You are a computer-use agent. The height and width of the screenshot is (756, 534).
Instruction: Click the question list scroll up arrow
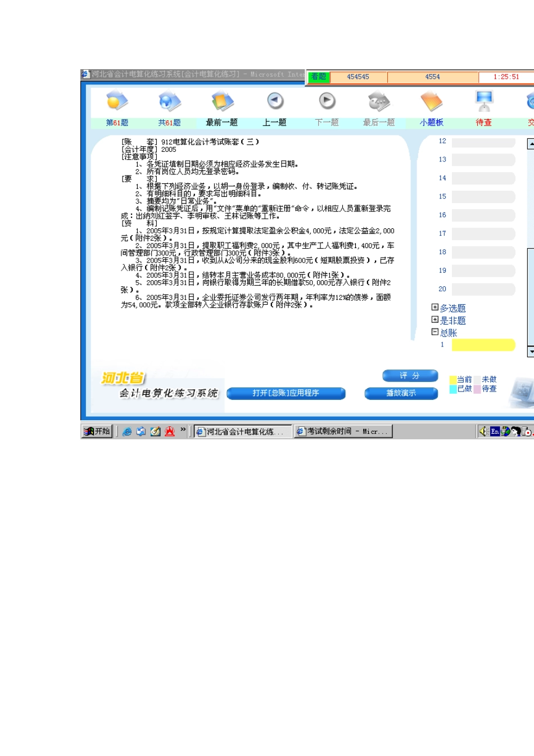click(x=531, y=144)
